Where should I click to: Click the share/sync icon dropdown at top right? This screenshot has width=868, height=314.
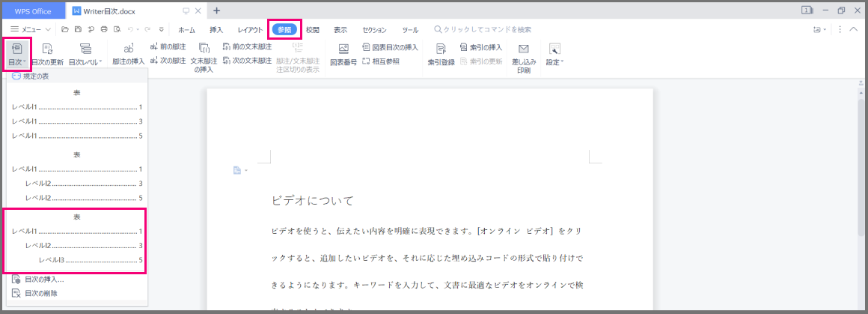[819, 29]
